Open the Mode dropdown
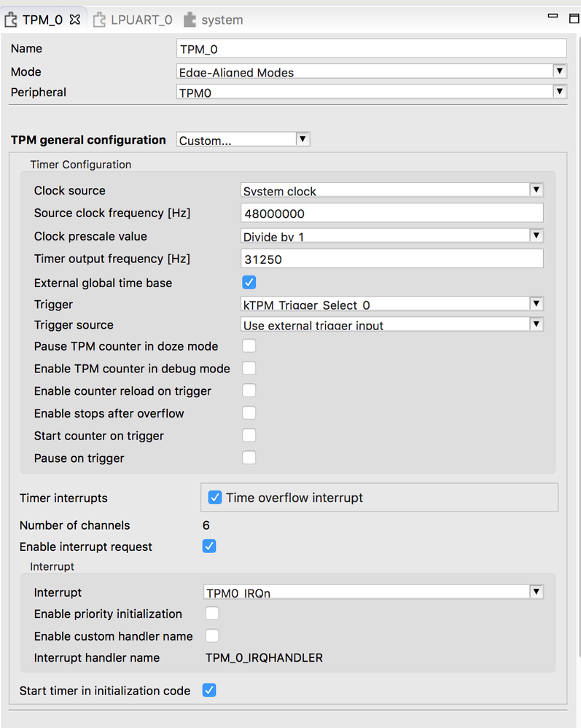 coord(559,71)
